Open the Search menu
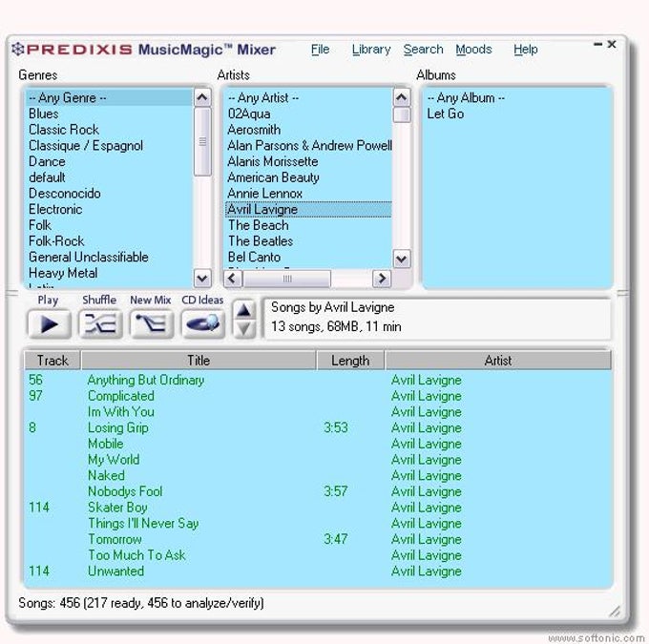Image resolution: width=649 pixels, height=644 pixels. [423, 50]
